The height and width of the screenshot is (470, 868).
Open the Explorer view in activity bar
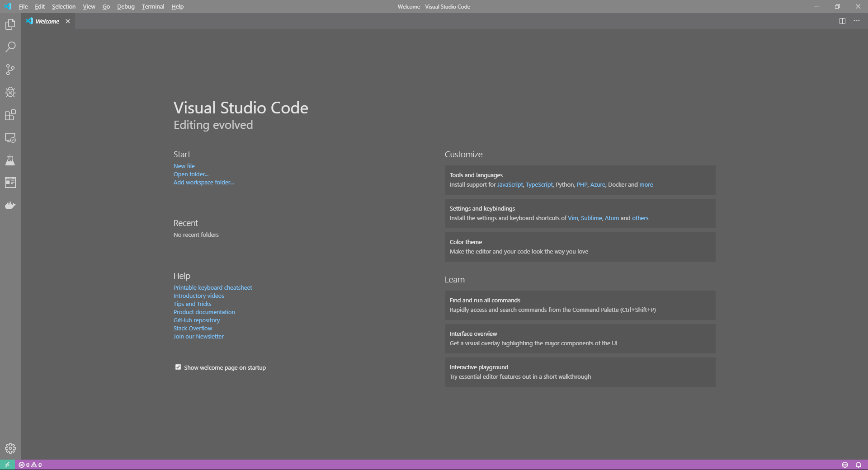(10, 24)
